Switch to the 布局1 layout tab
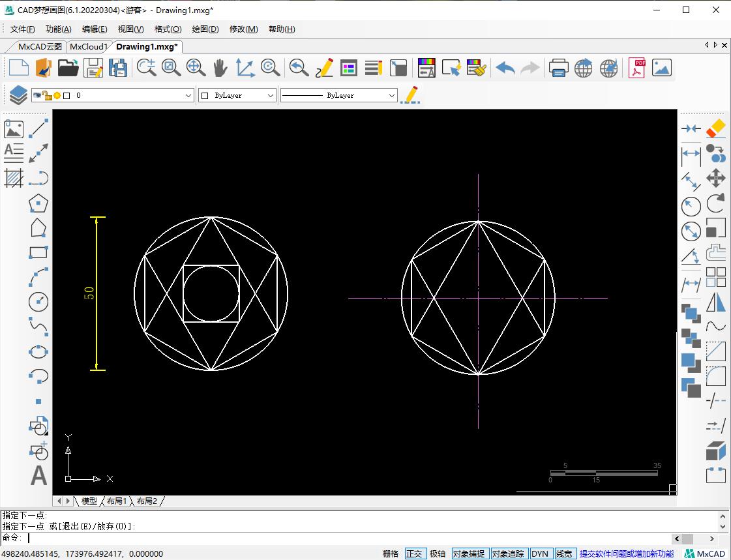Screen dimensions: 731x560 (117, 501)
